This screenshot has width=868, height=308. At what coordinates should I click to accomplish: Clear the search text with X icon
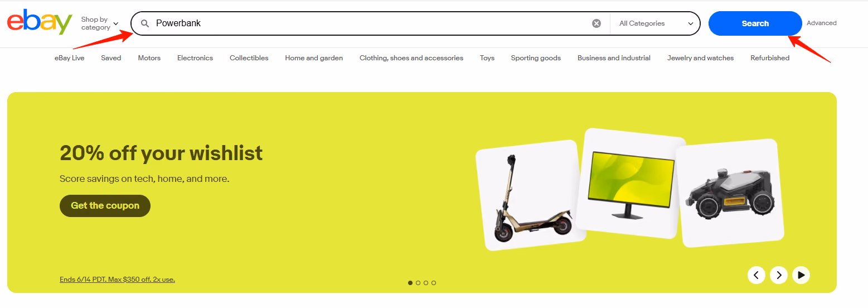(597, 23)
